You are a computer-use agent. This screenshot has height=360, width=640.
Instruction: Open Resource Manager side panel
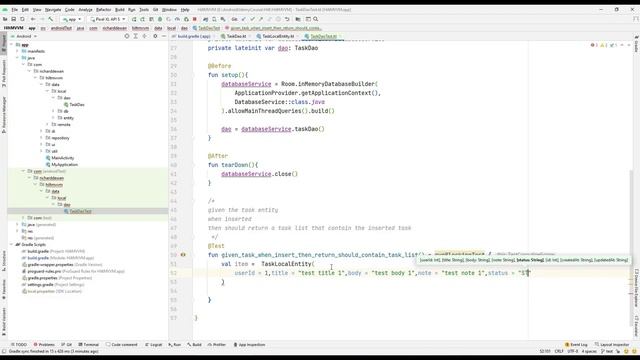pyautogui.click(x=4, y=115)
